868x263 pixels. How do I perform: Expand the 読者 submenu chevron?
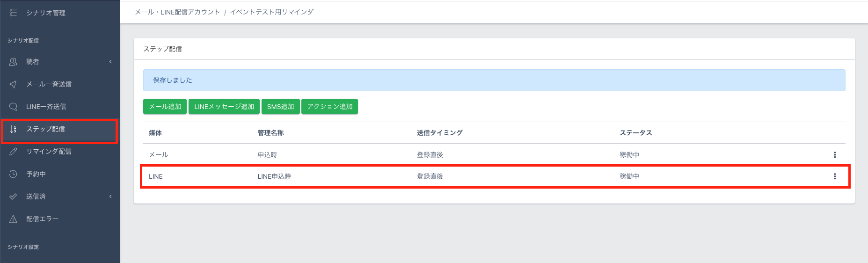[110, 62]
